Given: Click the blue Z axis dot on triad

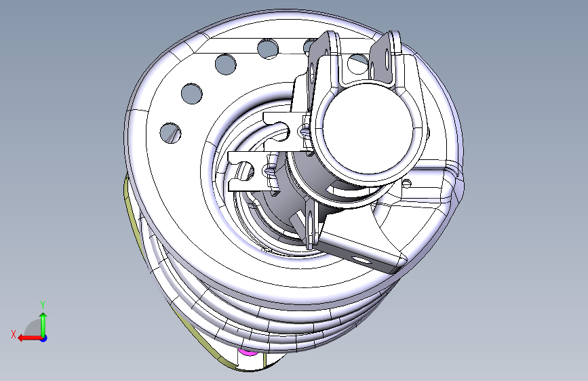Looking at the screenshot, I should 44,338.
